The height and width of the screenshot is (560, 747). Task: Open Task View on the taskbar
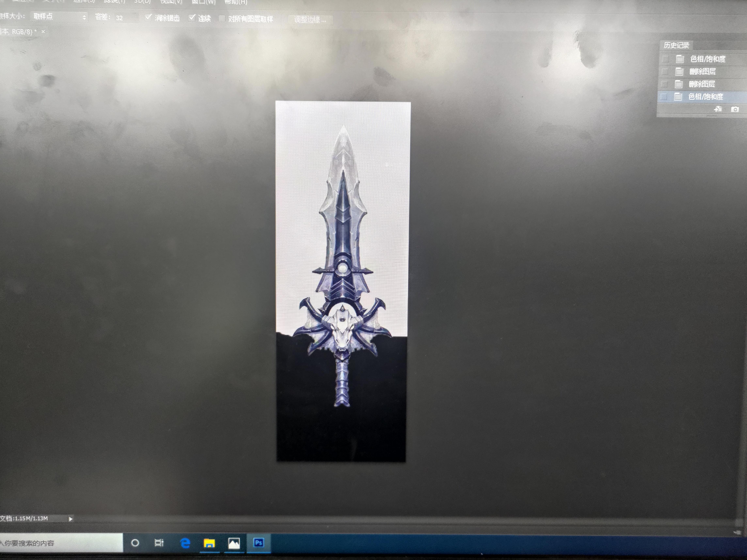[159, 543]
